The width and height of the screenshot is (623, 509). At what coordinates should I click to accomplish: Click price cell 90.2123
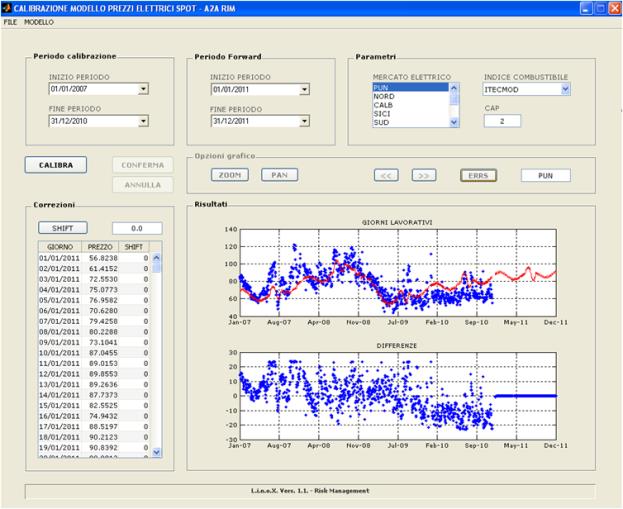100,437
